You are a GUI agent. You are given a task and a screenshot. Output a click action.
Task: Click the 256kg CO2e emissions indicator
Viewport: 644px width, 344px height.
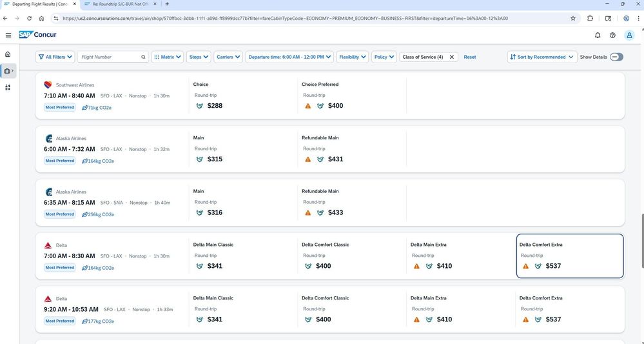click(98, 214)
